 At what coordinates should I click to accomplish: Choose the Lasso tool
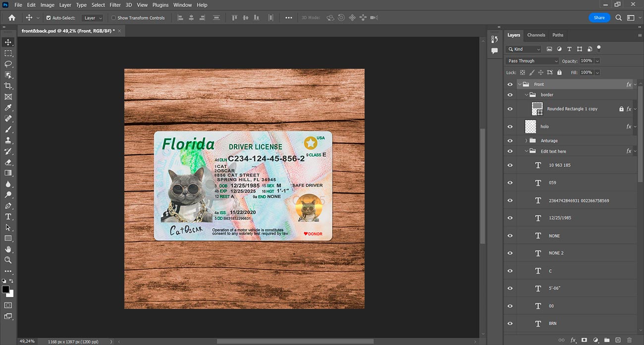coord(8,64)
